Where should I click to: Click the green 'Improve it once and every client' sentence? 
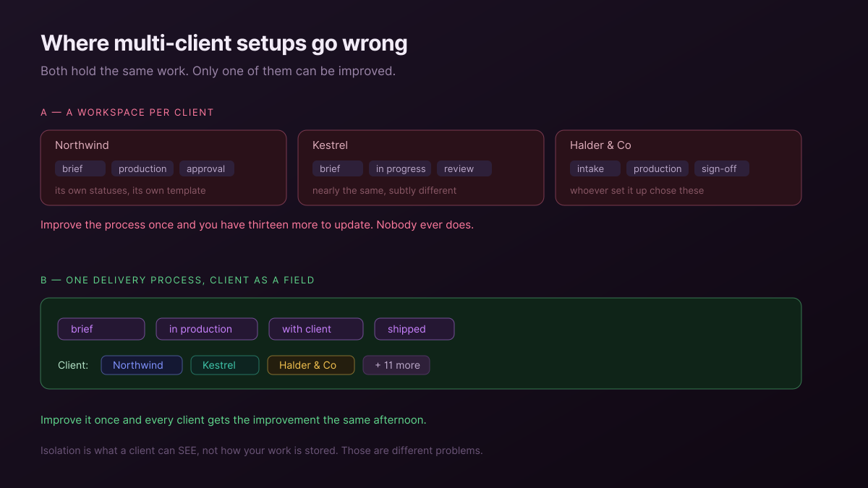click(x=234, y=420)
